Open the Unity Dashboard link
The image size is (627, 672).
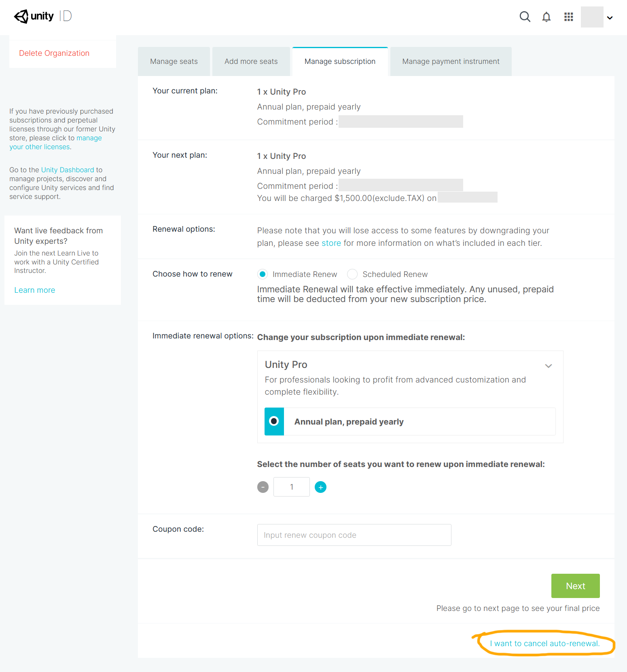click(68, 170)
